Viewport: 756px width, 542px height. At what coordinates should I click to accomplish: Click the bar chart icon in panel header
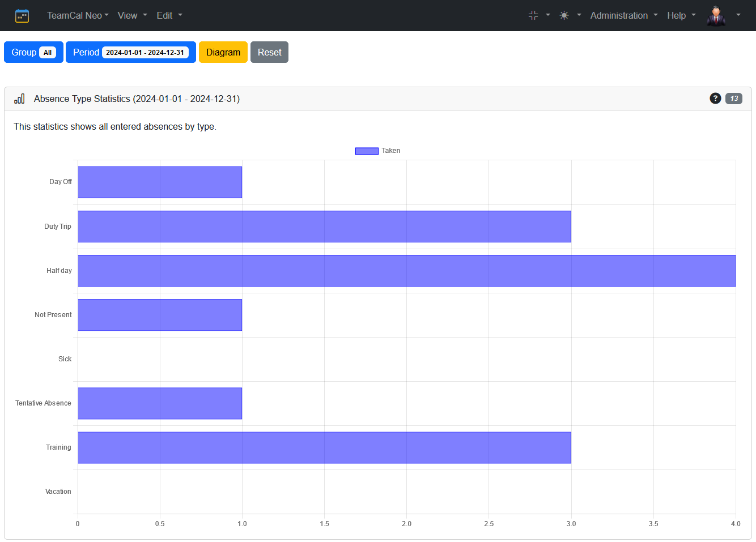[x=20, y=99]
